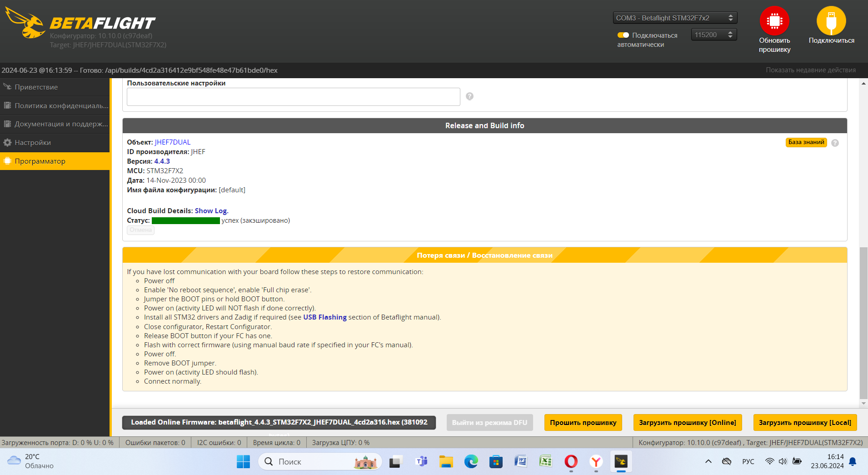Viewport: 868px width, 475px height.
Task: Open notifications bell in tray
Action: click(x=853, y=462)
